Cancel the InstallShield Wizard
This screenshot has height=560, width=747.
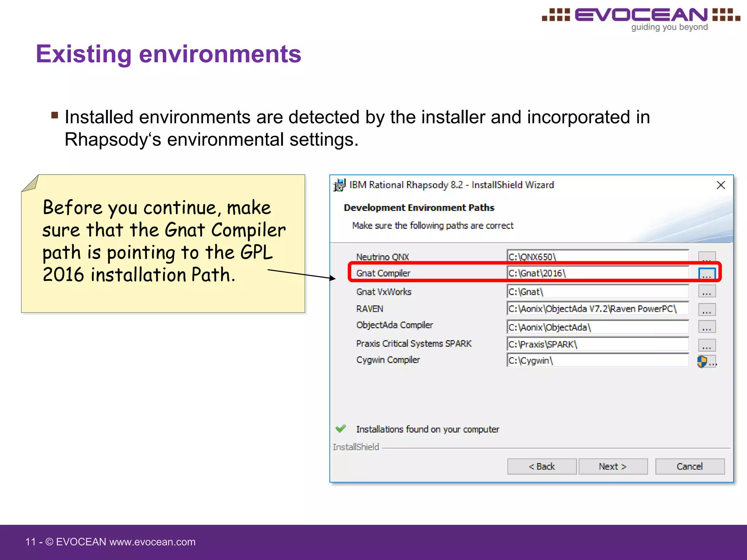click(x=690, y=466)
